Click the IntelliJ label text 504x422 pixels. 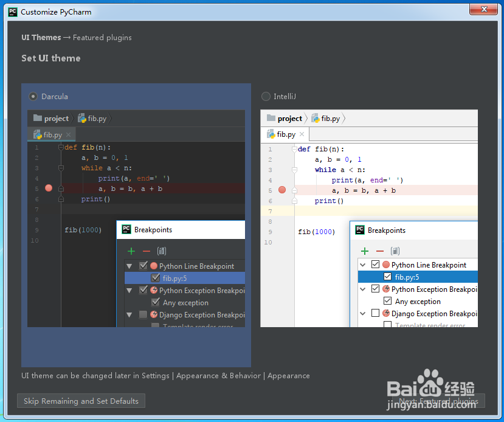click(285, 97)
